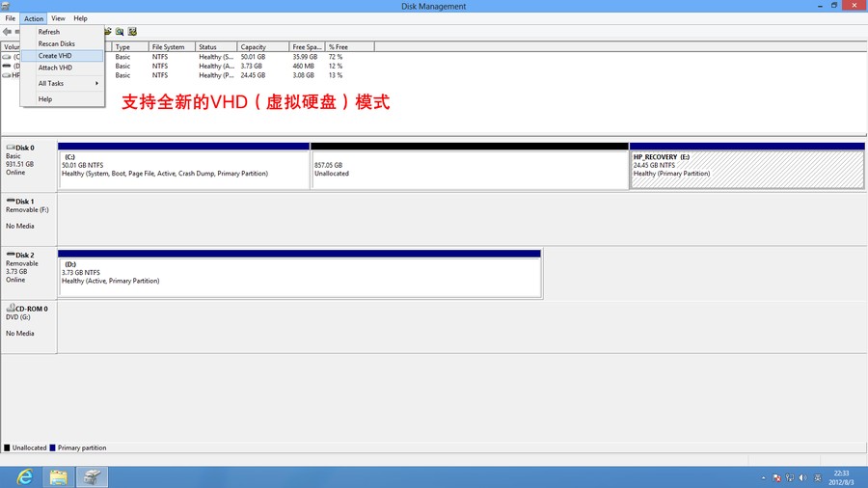Click Create VHD in the Action menu

click(x=55, y=56)
